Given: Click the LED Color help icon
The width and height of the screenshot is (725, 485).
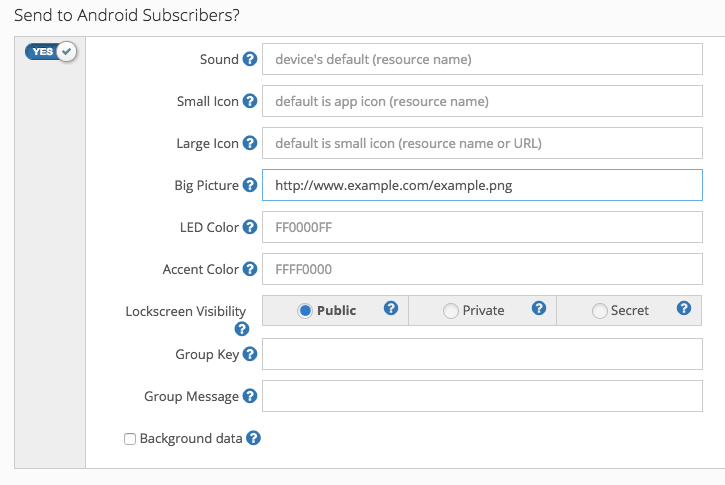Looking at the screenshot, I should [250, 227].
